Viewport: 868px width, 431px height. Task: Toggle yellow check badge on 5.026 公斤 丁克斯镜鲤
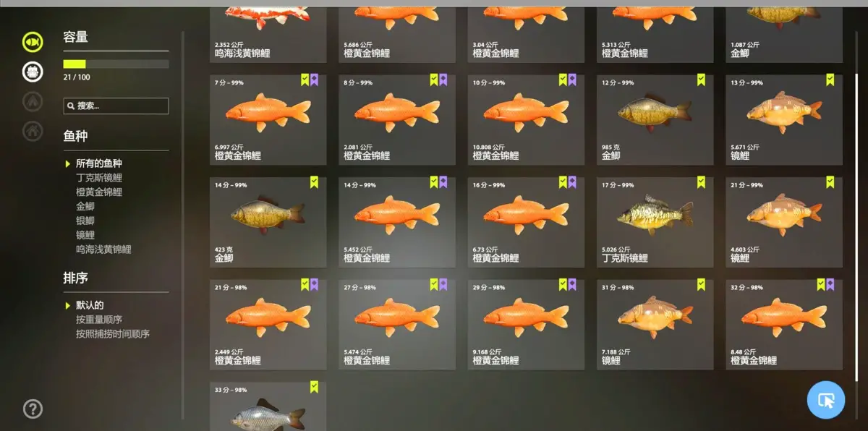pos(701,183)
